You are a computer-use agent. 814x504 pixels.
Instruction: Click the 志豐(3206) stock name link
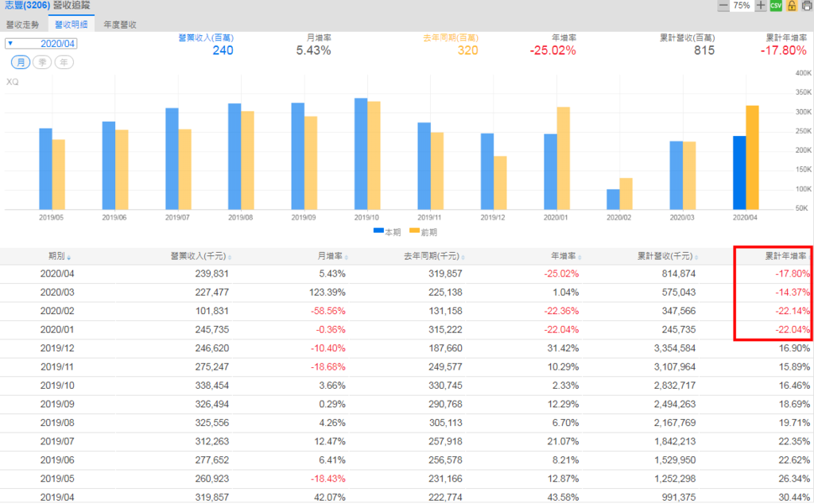point(28,6)
